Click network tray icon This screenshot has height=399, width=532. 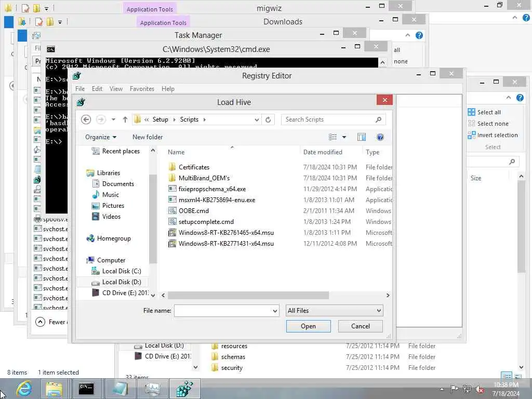pyautogui.click(x=467, y=389)
